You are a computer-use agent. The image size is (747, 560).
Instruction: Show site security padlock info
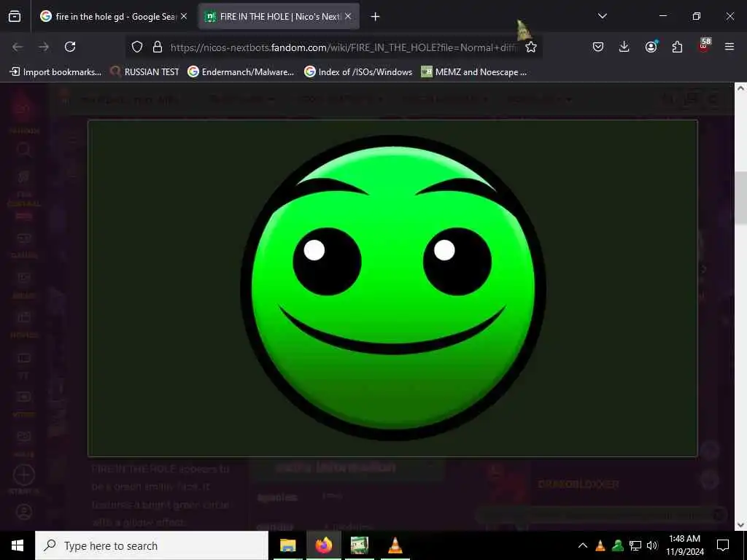158,47
